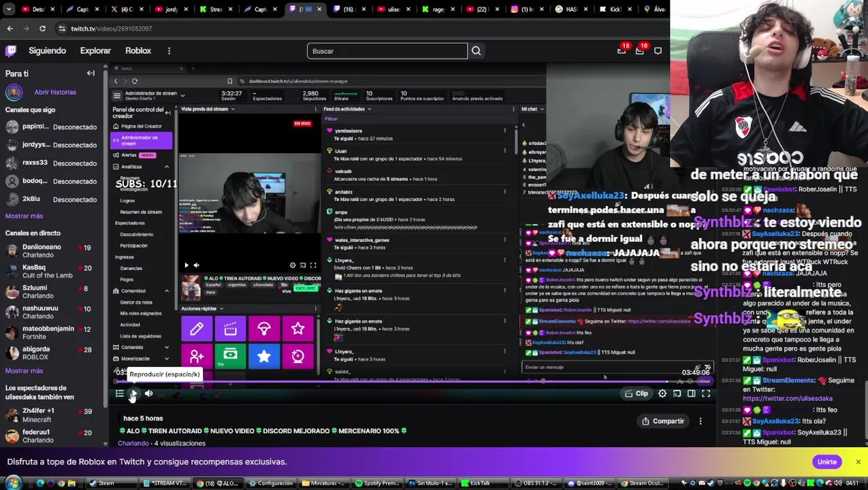Open the jordys channel in sidebar
This screenshot has width=868, height=490.
(x=51, y=145)
